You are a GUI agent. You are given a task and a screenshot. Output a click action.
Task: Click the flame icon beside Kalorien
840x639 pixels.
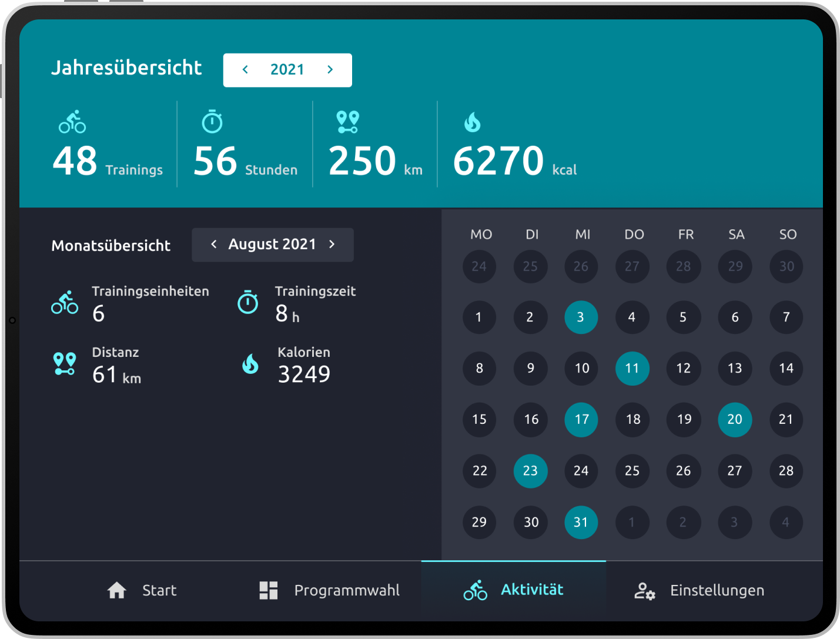250,364
